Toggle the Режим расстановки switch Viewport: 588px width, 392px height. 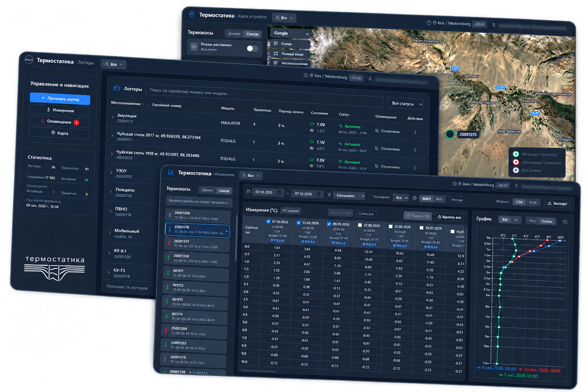click(252, 48)
